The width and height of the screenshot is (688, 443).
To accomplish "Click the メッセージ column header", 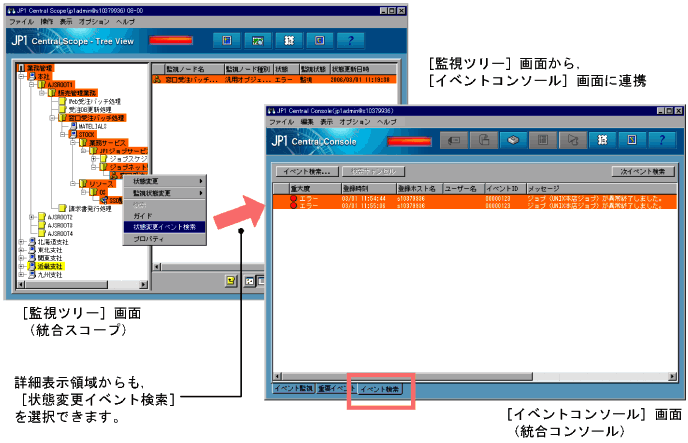I will pyautogui.click(x=601, y=189).
